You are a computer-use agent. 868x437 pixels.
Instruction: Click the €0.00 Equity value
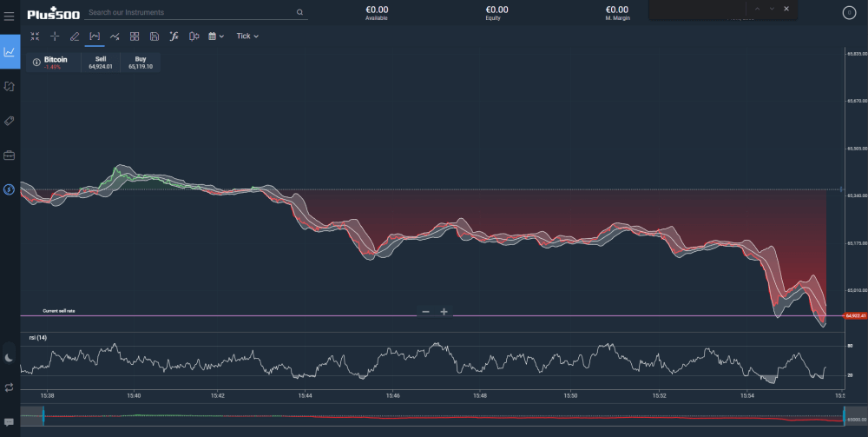pos(496,10)
